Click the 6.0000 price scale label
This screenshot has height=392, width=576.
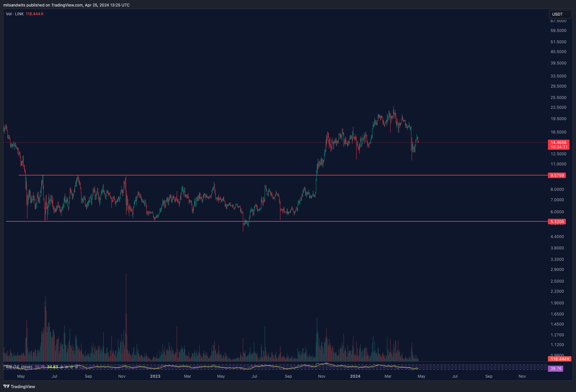pyautogui.click(x=557, y=212)
